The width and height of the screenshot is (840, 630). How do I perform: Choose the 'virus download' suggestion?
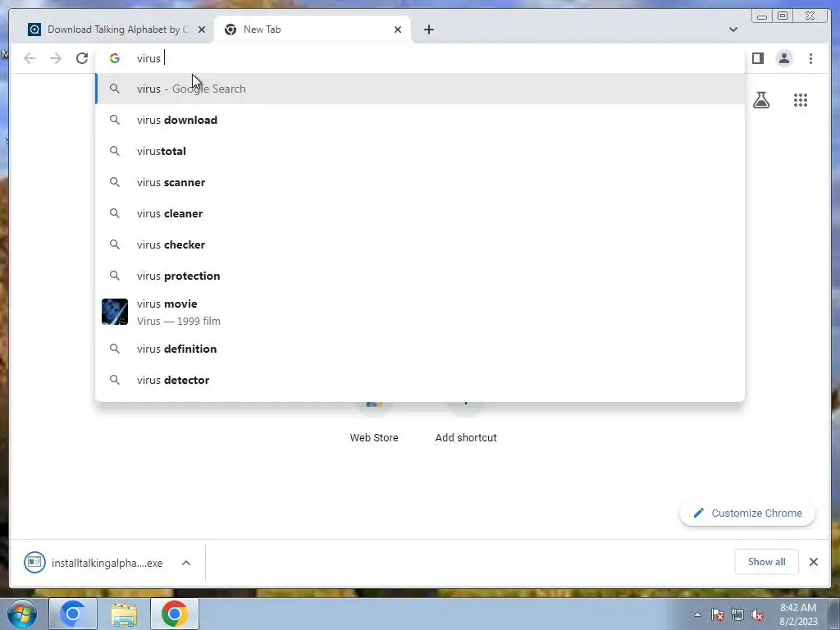(x=420, y=120)
